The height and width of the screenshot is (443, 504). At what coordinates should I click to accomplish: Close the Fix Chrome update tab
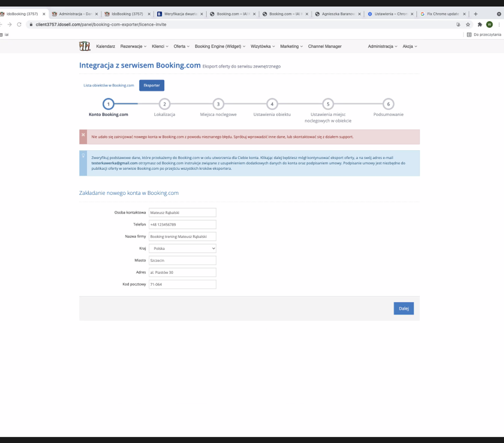click(464, 14)
